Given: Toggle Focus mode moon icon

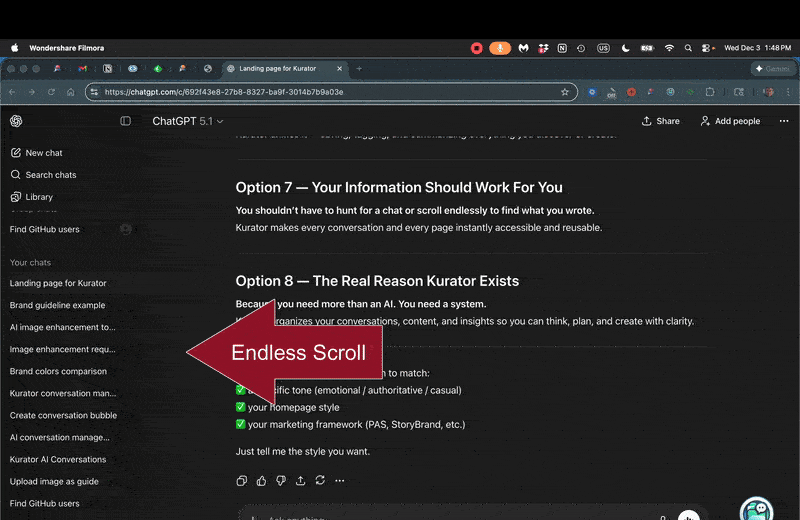Looking at the screenshot, I should (x=625, y=48).
